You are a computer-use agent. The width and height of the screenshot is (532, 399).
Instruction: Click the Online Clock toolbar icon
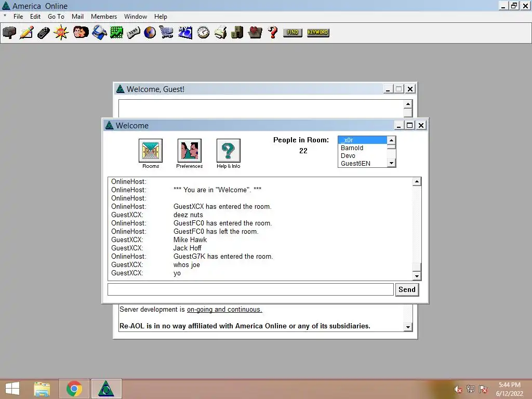[203, 33]
